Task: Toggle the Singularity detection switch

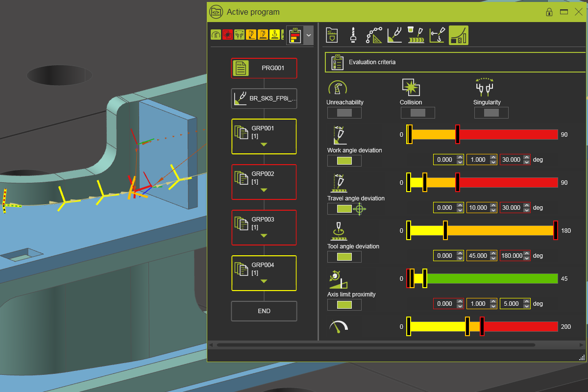Action: click(491, 113)
